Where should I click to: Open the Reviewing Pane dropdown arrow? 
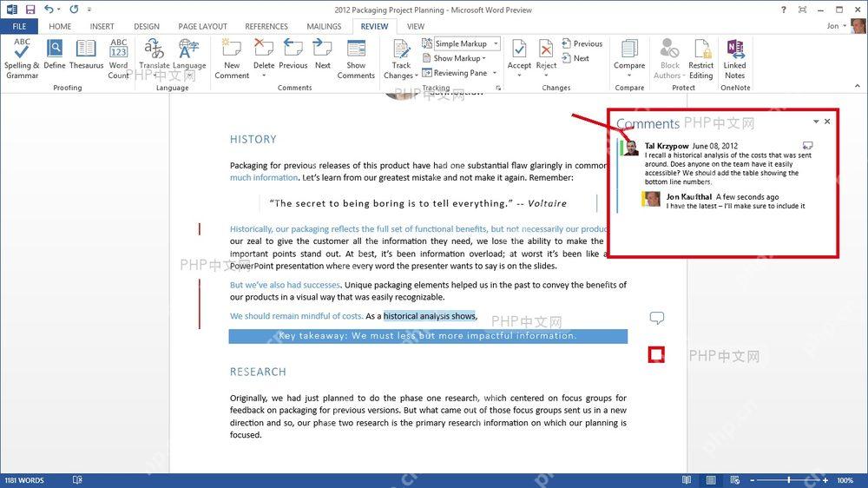pos(495,73)
